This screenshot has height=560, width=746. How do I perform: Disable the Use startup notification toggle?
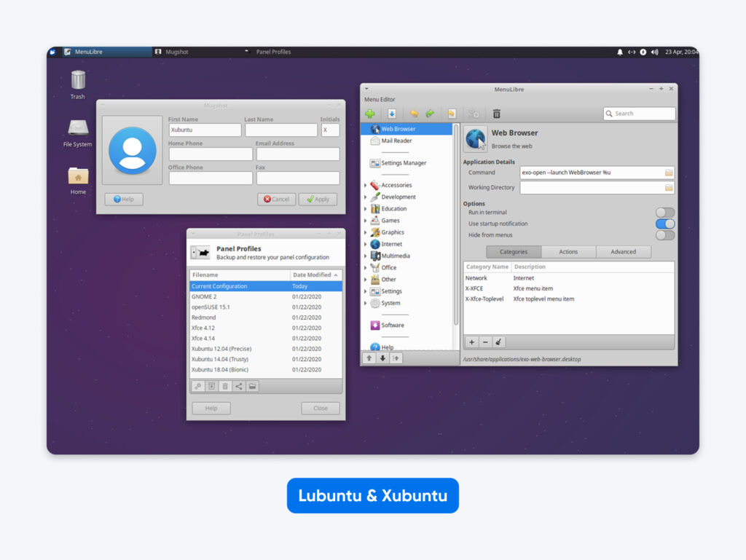[664, 224]
